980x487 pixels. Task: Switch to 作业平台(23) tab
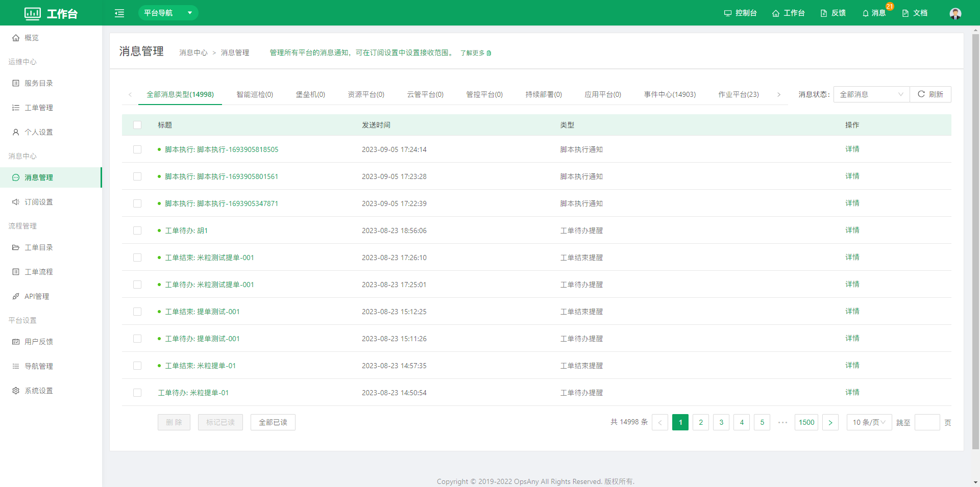[739, 94]
